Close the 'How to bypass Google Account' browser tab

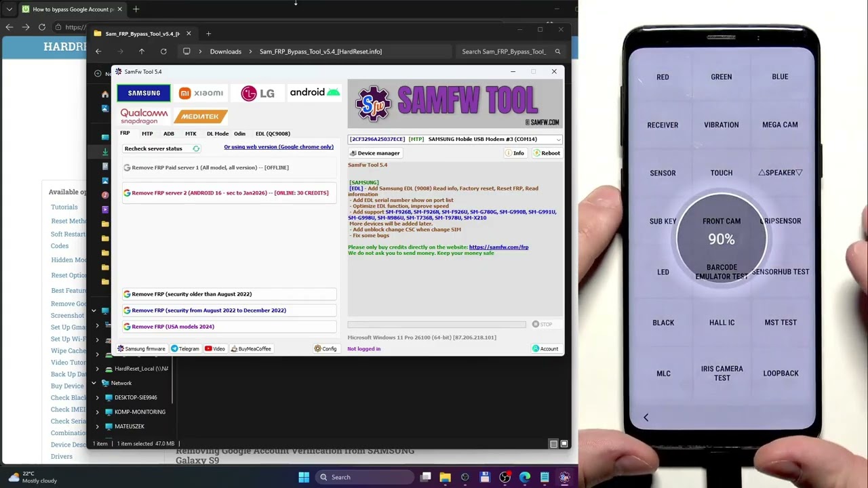pos(119,9)
